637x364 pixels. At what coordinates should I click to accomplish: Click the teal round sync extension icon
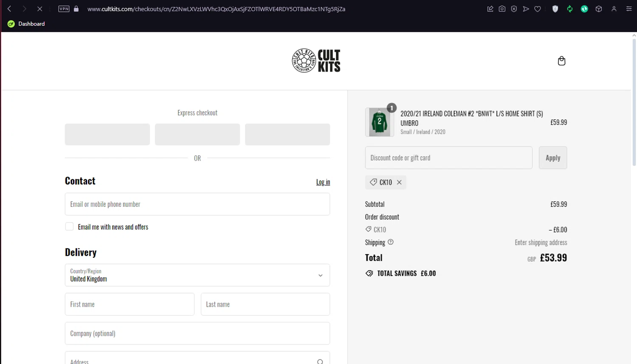(584, 8)
